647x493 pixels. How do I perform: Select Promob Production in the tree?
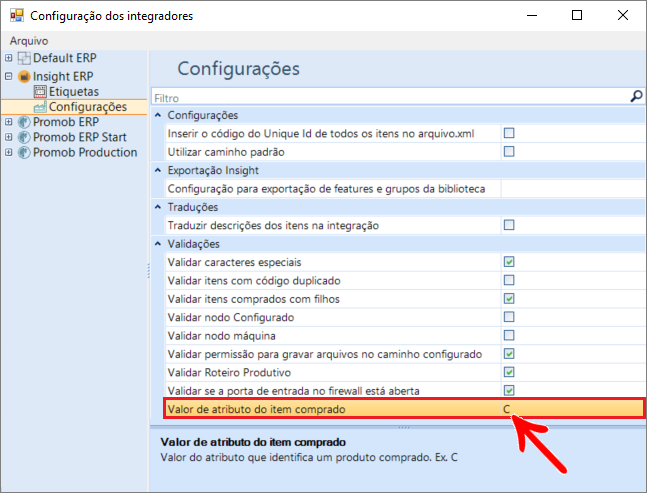(x=85, y=153)
